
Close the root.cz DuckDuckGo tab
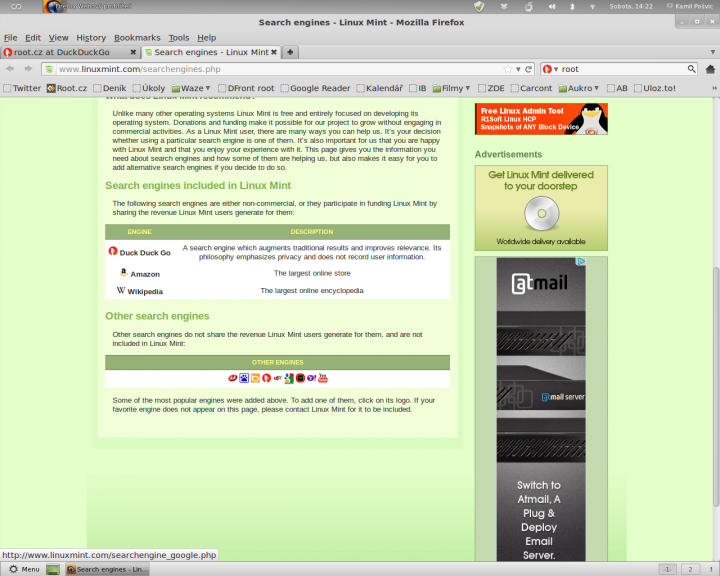point(133,52)
